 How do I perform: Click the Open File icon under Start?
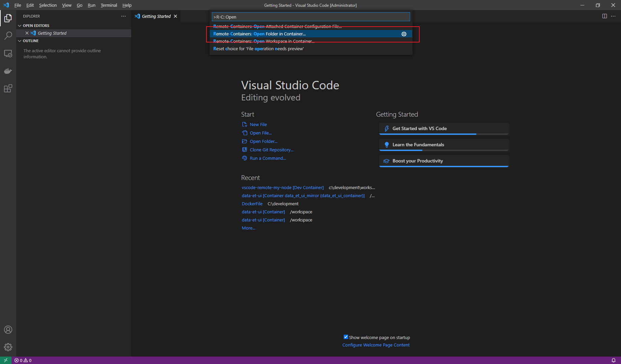tap(245, 133)
